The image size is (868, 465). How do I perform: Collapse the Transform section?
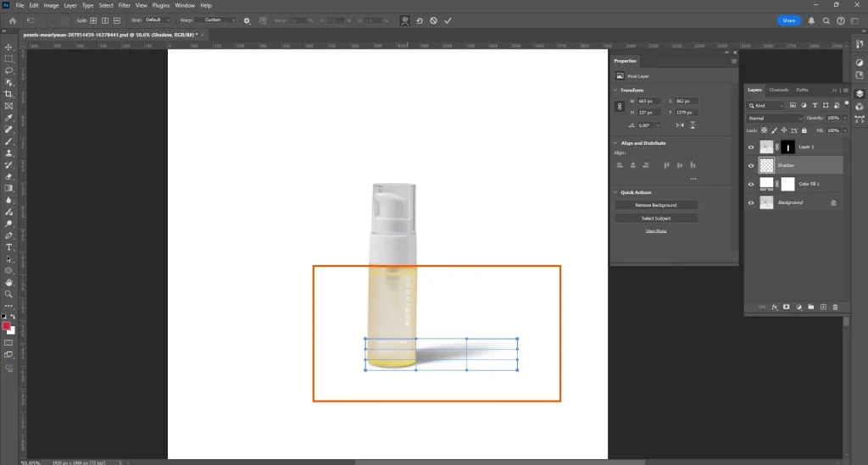tap(615, 90)
